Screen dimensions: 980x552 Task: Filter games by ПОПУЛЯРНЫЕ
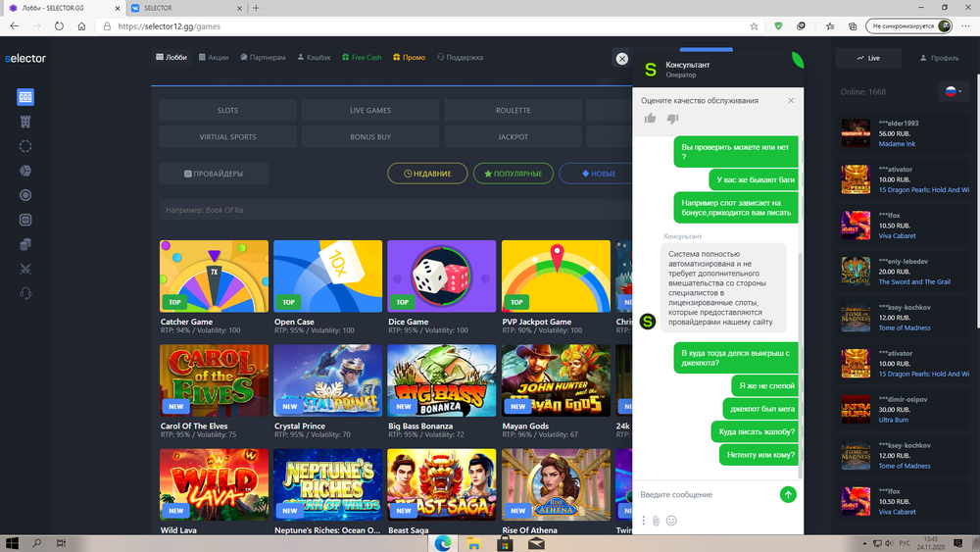514,174
